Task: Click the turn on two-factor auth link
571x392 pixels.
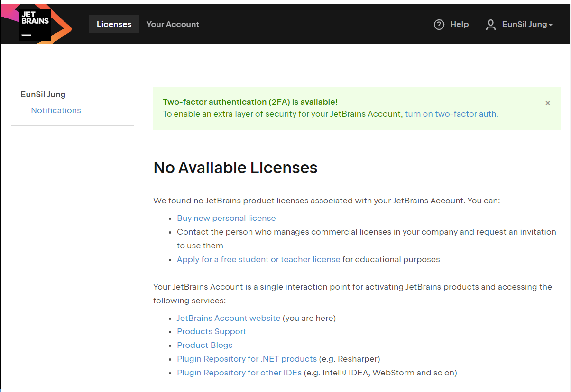Action: click(x=451, y=114)
